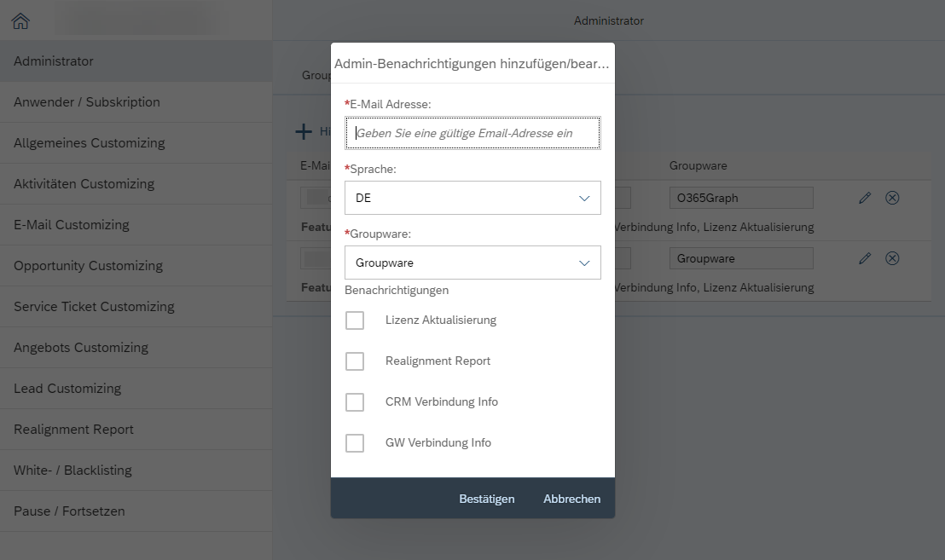Toggle the GW Verbindung Info checkbox
Screen dimensions: 945x560
(x=355, y=443)
